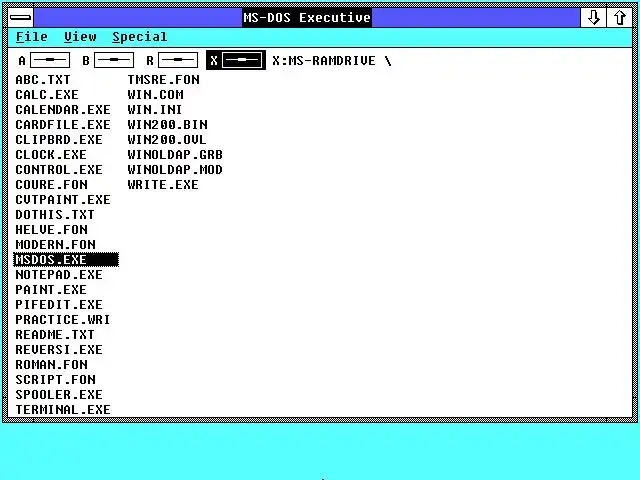Select CLOCK.EXE file
640x480 pixels.
point(51,155)
